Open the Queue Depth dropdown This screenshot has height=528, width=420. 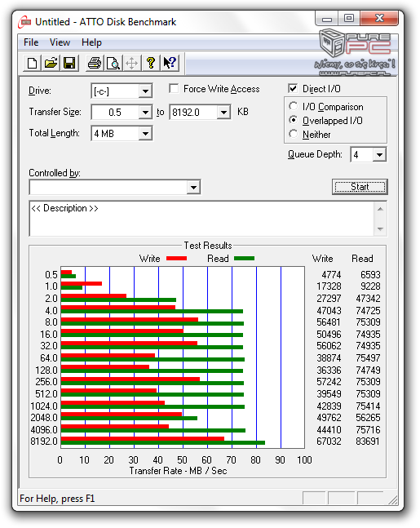click(379, 154)
